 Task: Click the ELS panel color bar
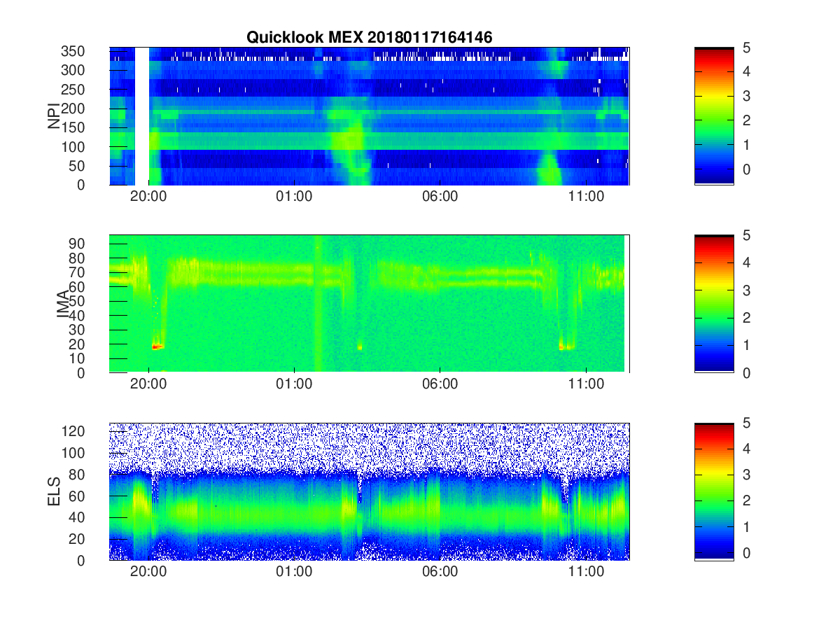(x=714, y=491)
